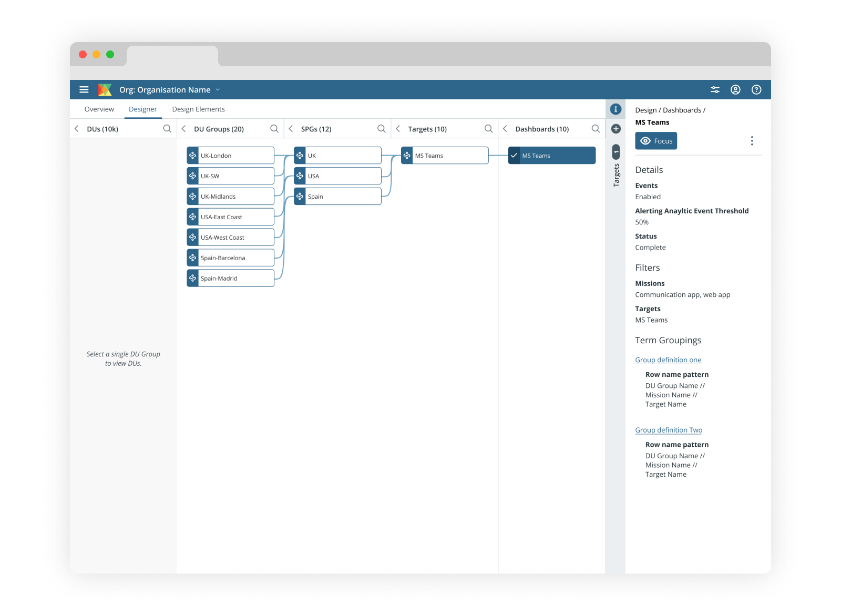841x616 pixels.
Task: Open the three-dot more options menu
Action: pos(752,141)
